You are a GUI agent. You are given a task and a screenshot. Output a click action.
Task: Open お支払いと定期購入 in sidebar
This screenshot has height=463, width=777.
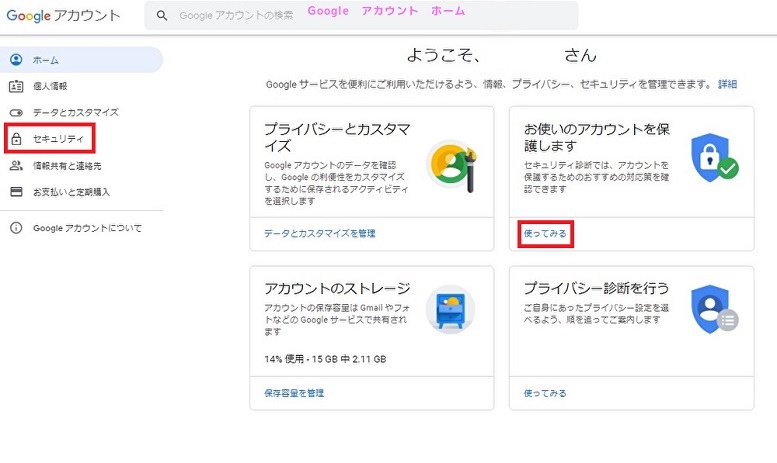click(71, 192)
